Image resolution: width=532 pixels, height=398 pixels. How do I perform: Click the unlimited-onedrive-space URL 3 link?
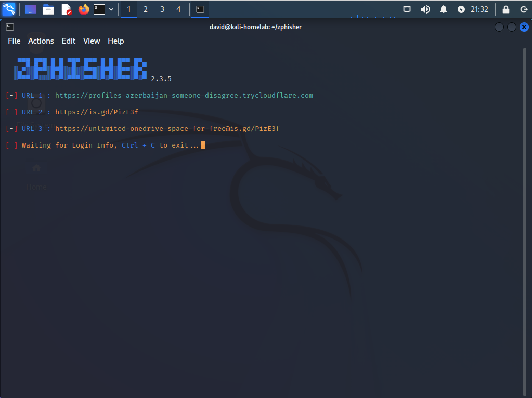pos(167,128)
